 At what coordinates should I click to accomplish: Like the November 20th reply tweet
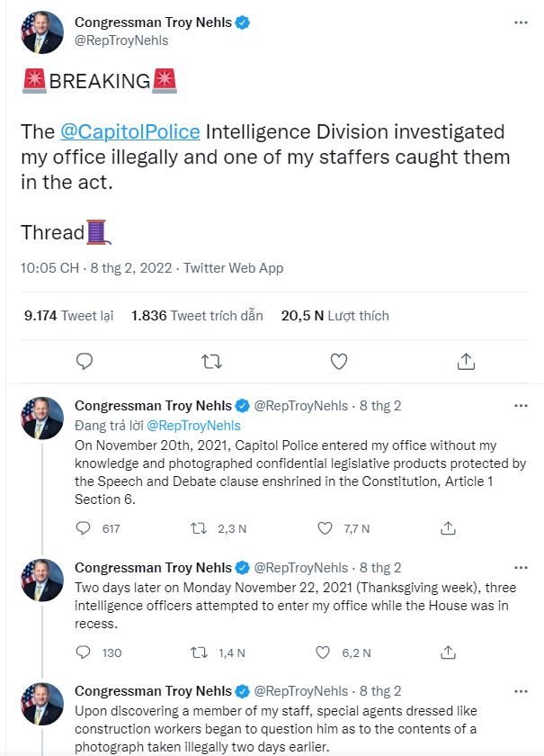click(326, 528)
